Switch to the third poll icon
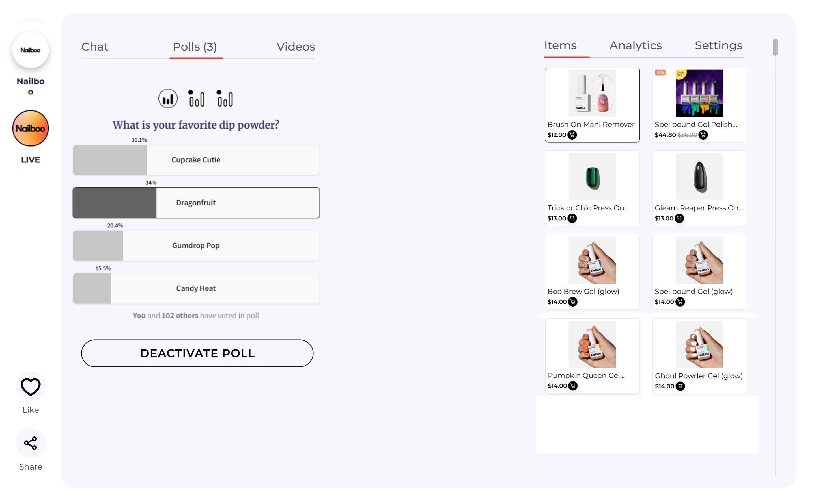The image size is (814, 504). coord(225,99)
